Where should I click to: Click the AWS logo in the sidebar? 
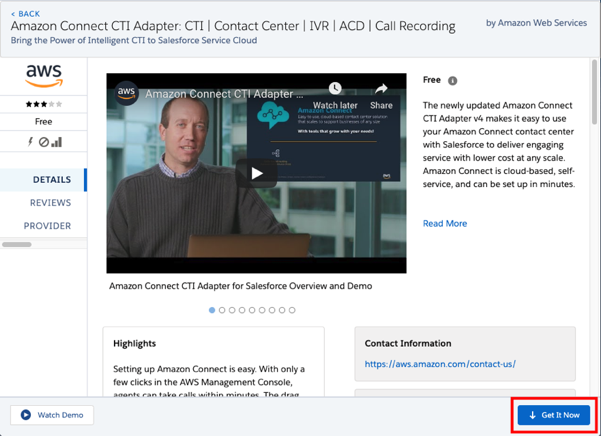(44, 76)
